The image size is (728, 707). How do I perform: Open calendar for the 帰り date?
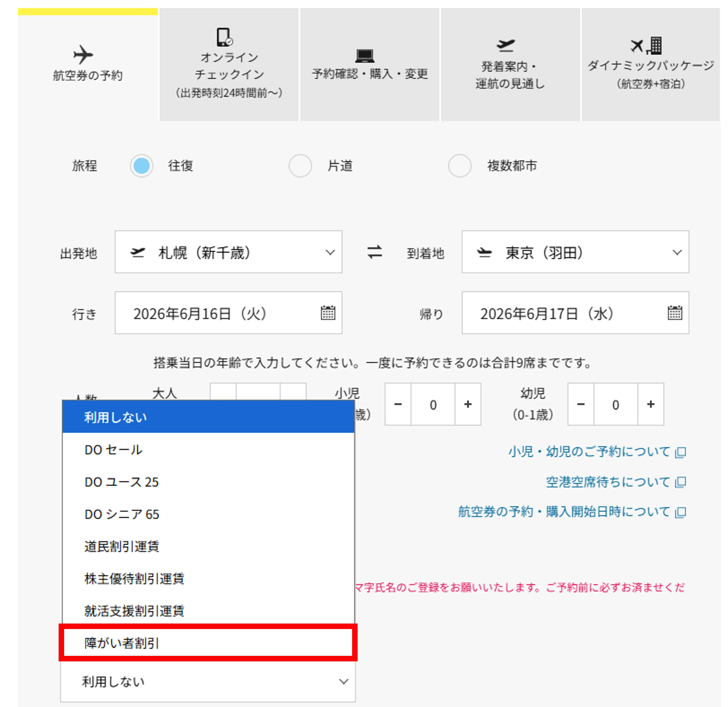tap(675, 313)
